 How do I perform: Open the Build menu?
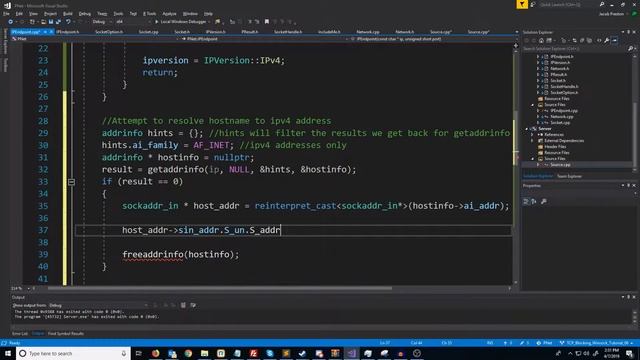pos(68,13)
